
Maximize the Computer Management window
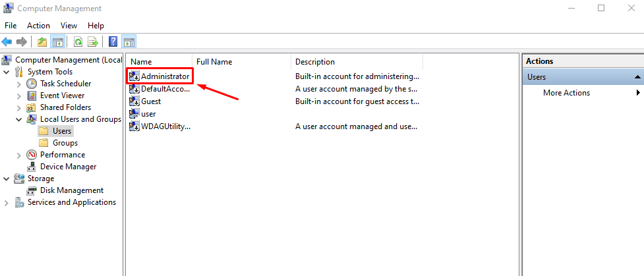(601, 8)
